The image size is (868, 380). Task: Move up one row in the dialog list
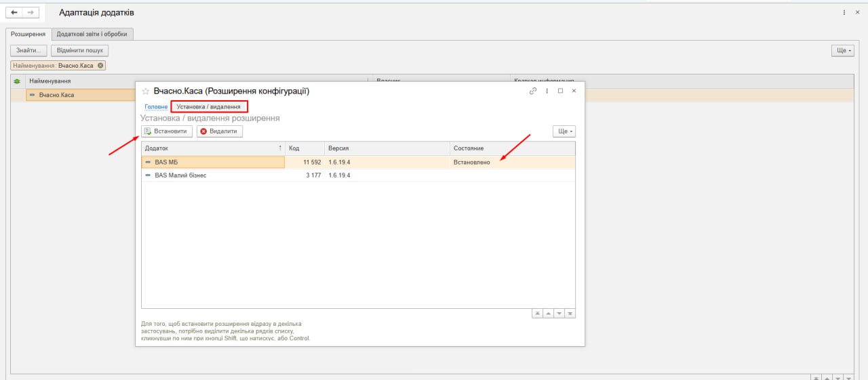(548, 314)
